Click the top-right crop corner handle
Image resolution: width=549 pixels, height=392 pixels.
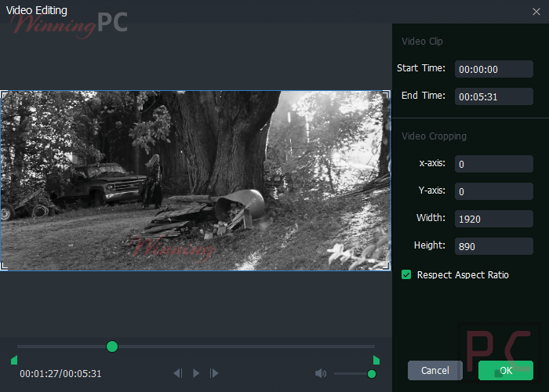click(386, 94)
